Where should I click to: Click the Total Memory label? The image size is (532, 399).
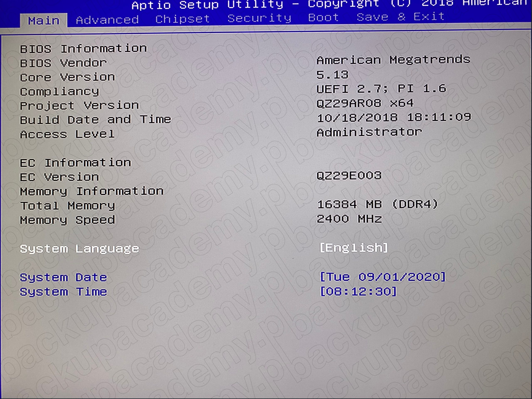[68, 206]
